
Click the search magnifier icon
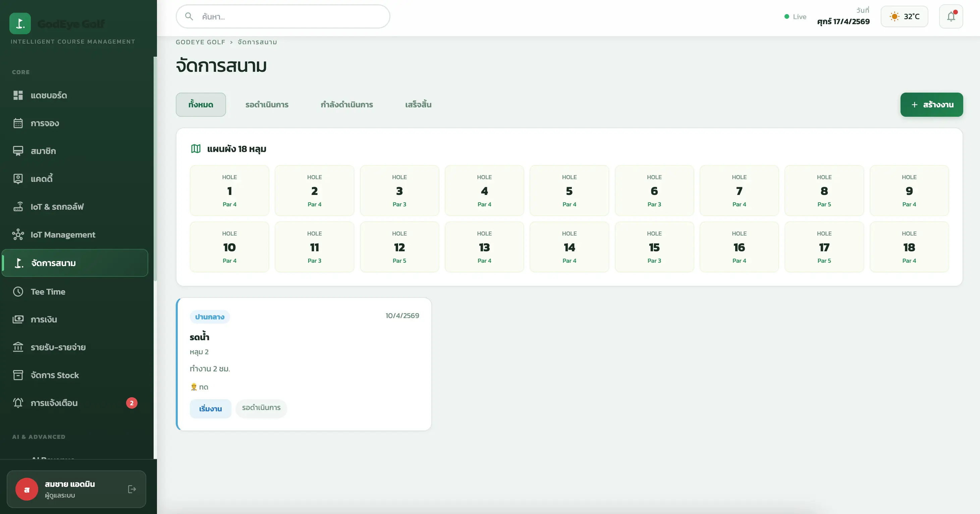pos(189,16)
